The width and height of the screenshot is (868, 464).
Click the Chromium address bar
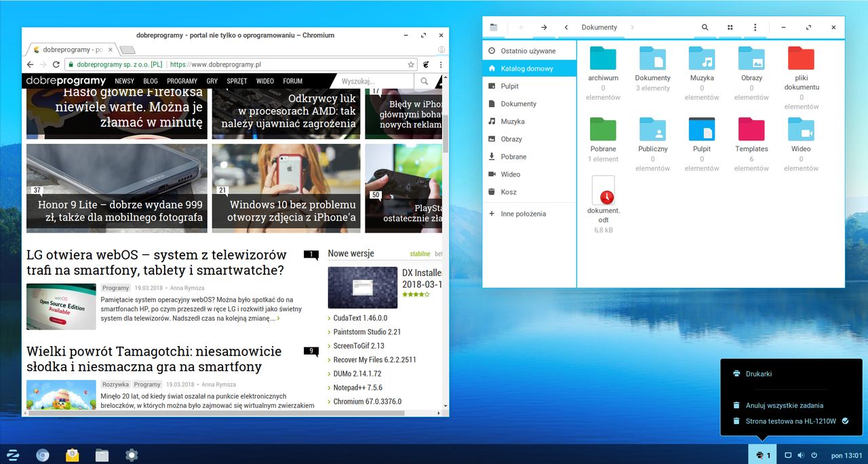pyautogui.click(x=241, y=64)
